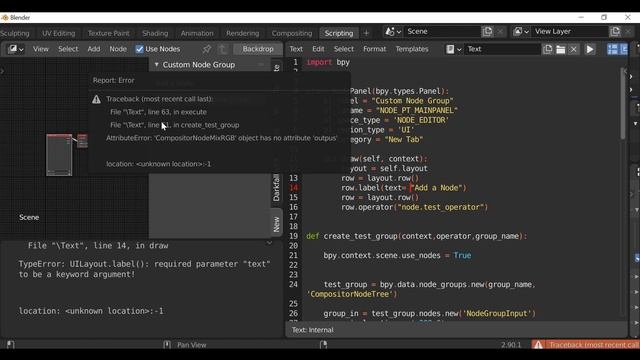Click the add view layer icon
The image size is (640, 360).
(x=615, y=31)
